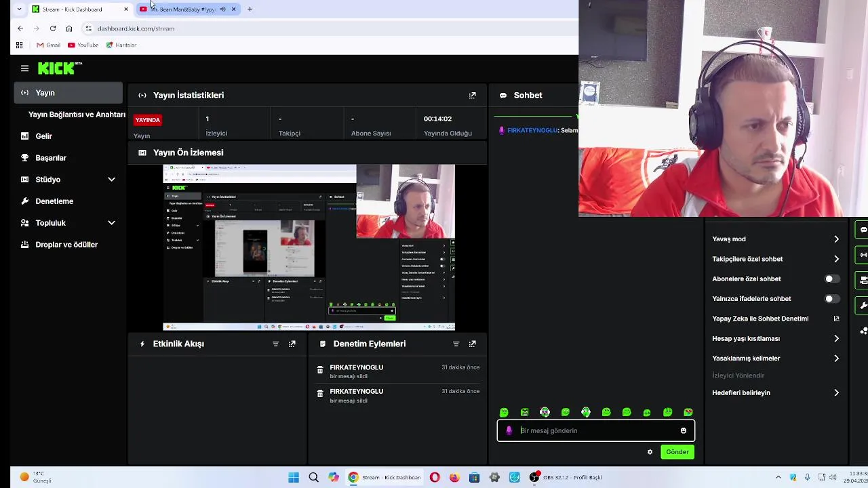Open Windows Start menu
Viewport: 868px width, 488px height.
tap(294, 477)
